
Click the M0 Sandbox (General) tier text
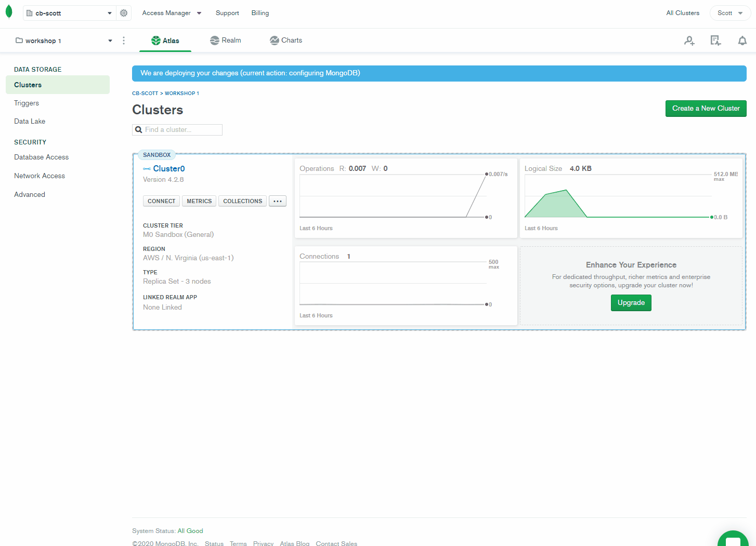coord(178,235)
